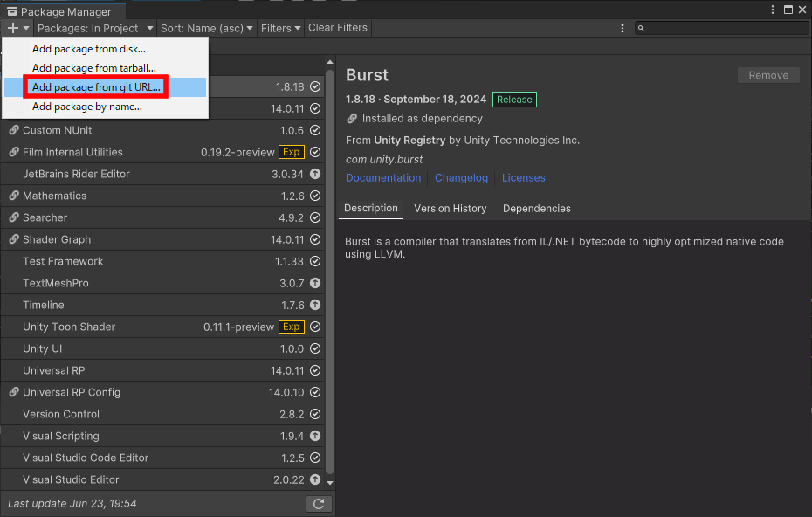Select the Mathematics package
This screenshot has height=517, width=812.
(162, 196)
